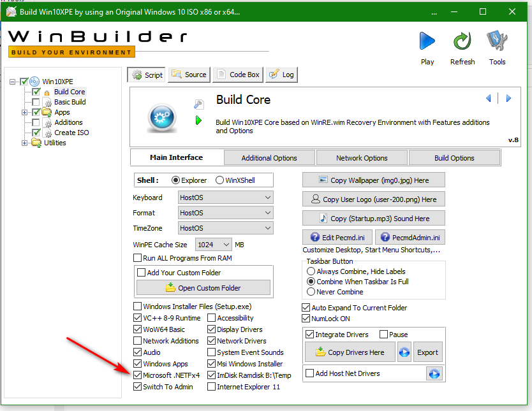Click the Edit Pecmd.ini button

click(x=337, y=237)
